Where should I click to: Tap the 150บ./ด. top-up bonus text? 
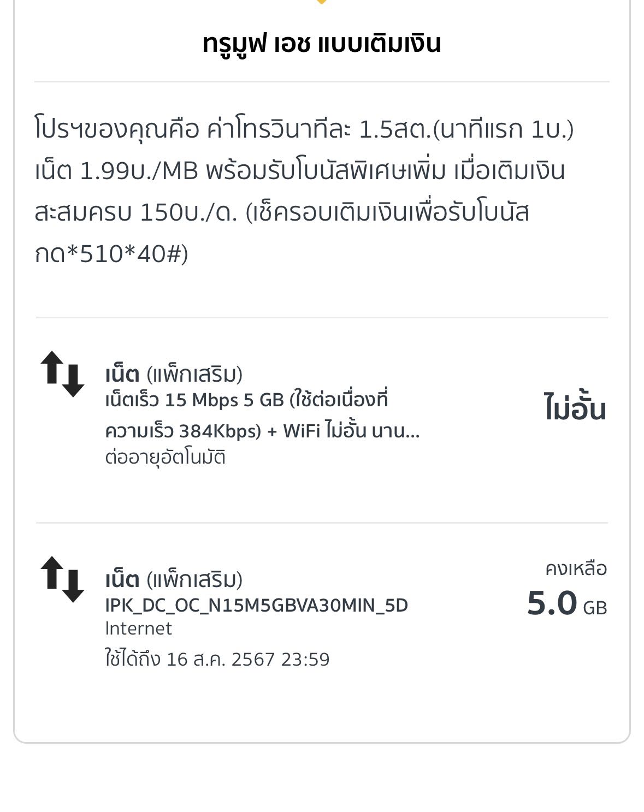click(189, 213)
